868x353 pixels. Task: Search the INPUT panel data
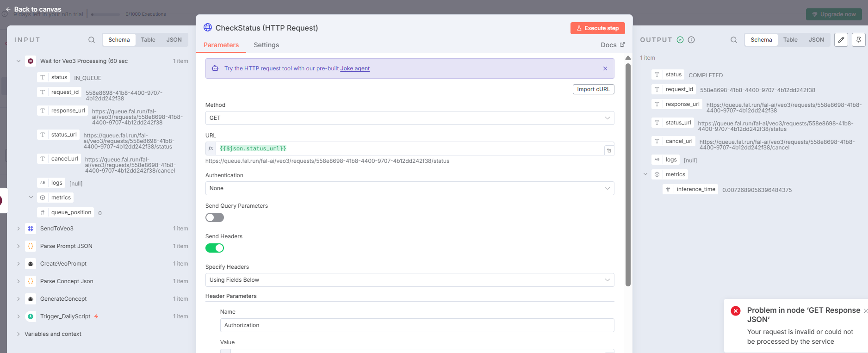coord(92,40)
